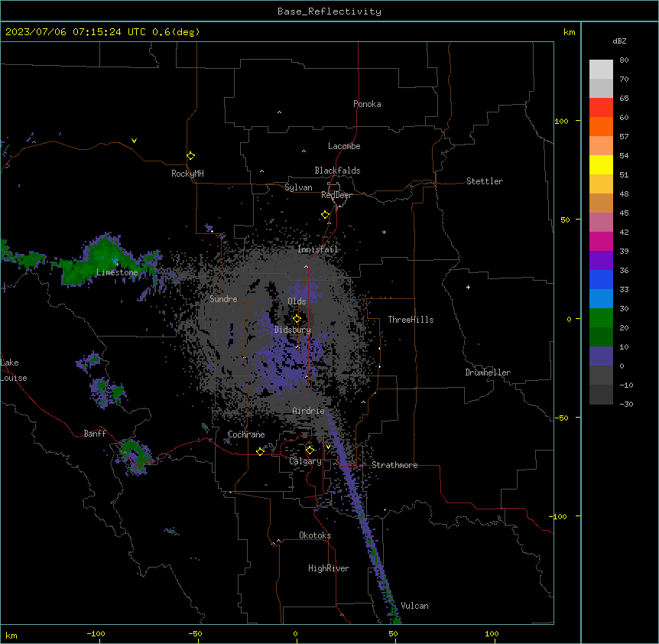Click the Olds town label
Viewport: 659px width, 644px height.
[x=297, y=301]
